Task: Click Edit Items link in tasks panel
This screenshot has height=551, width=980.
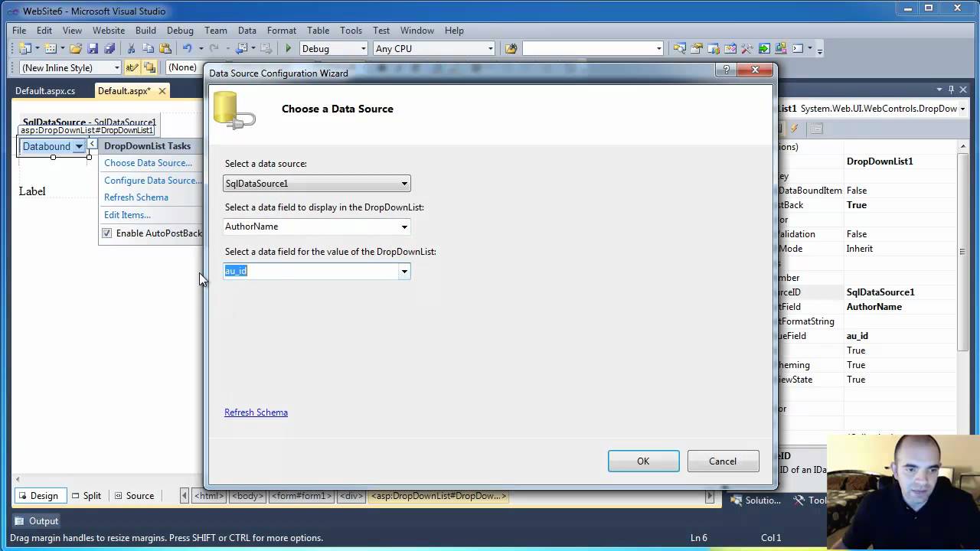Action: tap(127, 215)
